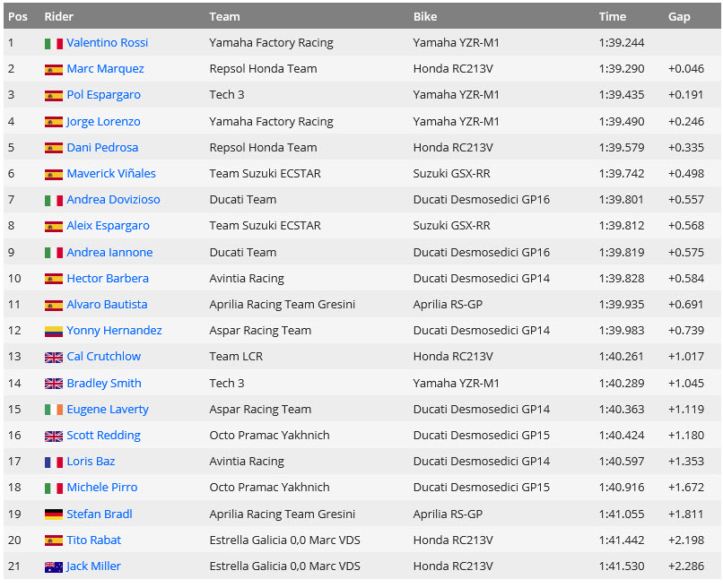723x588 pixels.
Task: Go to Maverick Viñales rider page
Action: 110,174
